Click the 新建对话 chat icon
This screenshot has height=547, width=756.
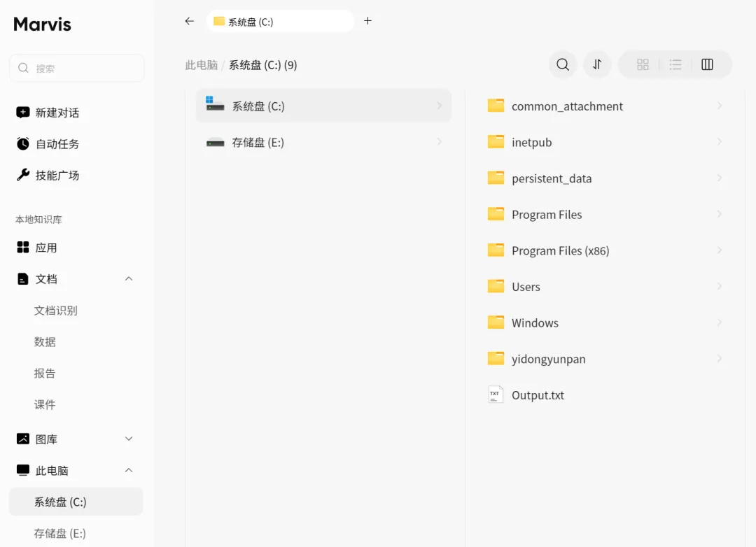point(22,113)
